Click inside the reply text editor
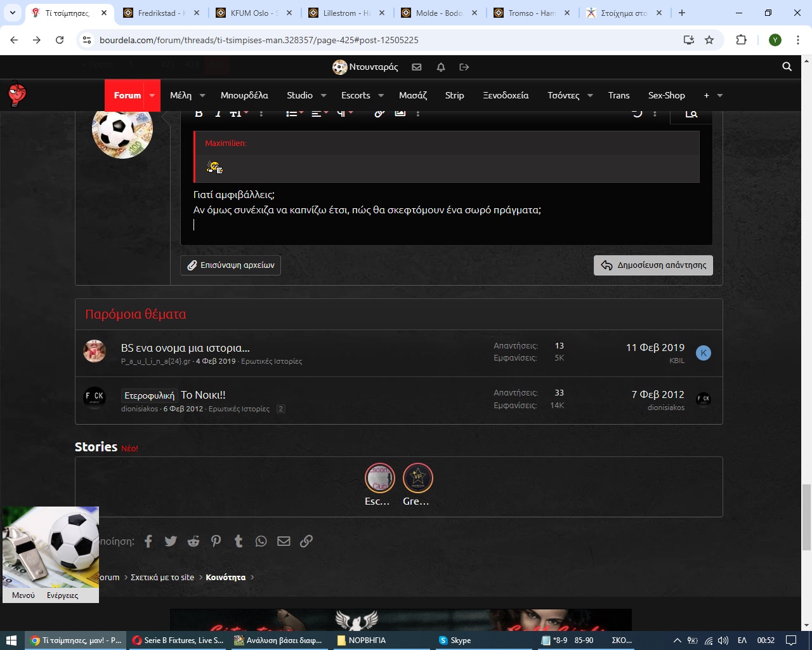 click(x=444, y=225)
